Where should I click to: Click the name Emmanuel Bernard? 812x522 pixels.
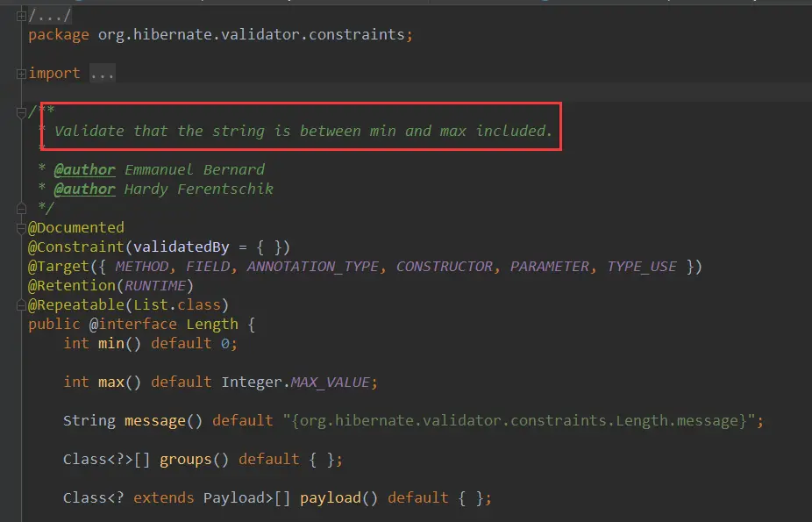pos(195,170)
